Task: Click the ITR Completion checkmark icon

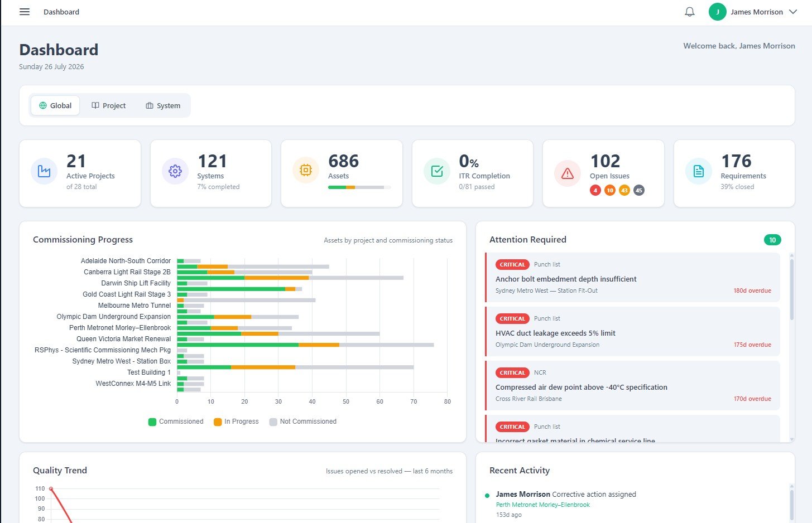Action: point(437,171)
